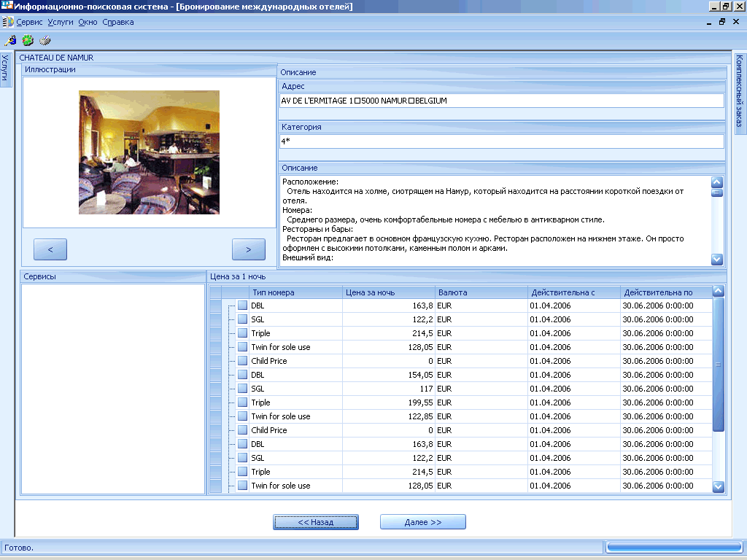Click the price table scroll-down arrow
This screenshot has width=747, height=560.
(x=719, y=486)
